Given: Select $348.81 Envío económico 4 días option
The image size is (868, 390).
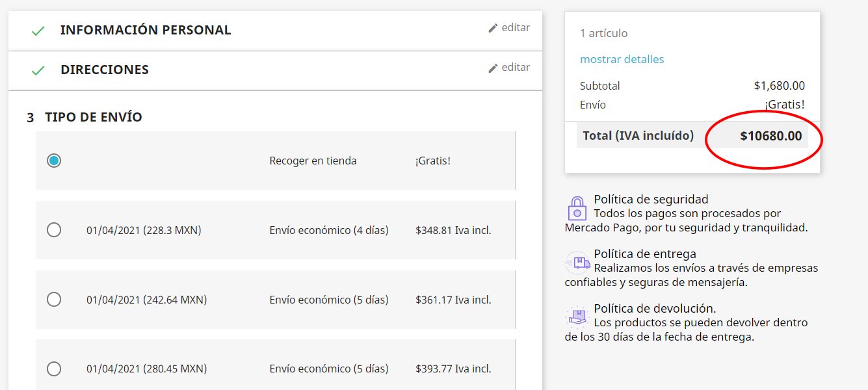Looking at the screenshot, I should (x=54, y=230).
